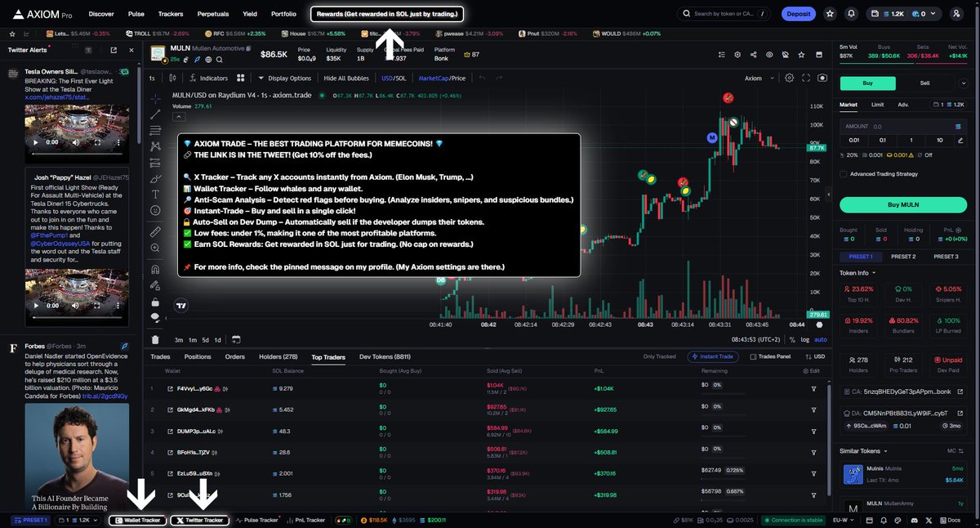The height and width of the screenshot is (528, 980).
Task: Click the Deposit button
Action: tap(799, 14)
